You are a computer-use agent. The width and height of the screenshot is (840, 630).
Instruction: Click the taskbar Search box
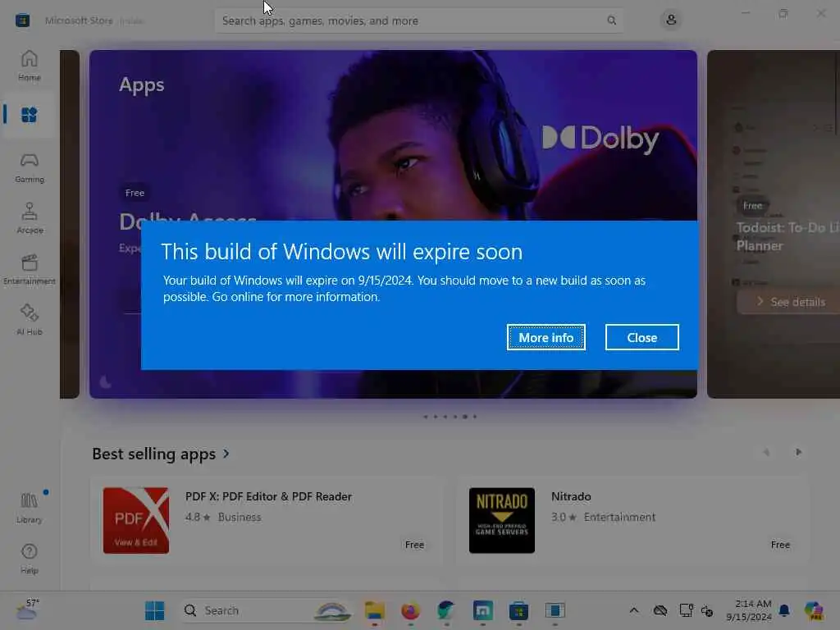point(265,610)
